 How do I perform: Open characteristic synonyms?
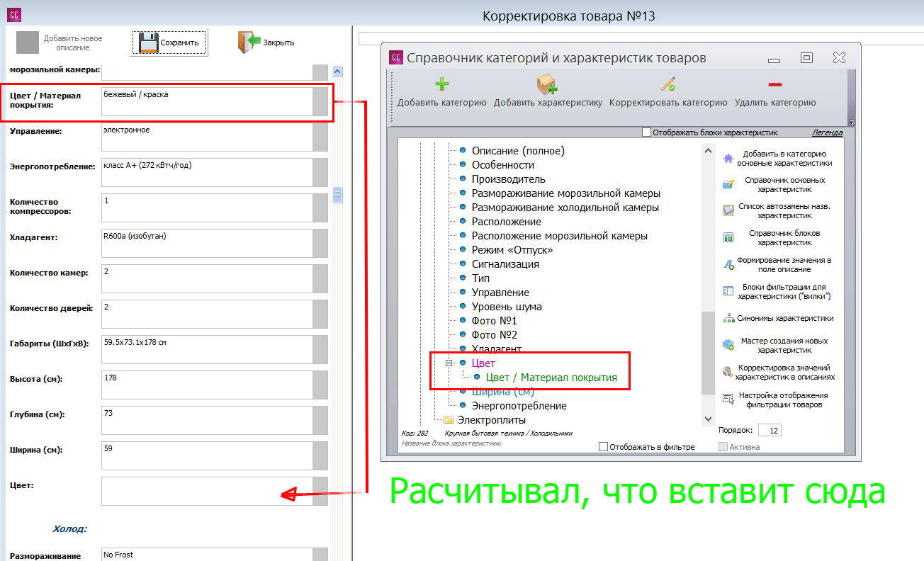[777, 318]
